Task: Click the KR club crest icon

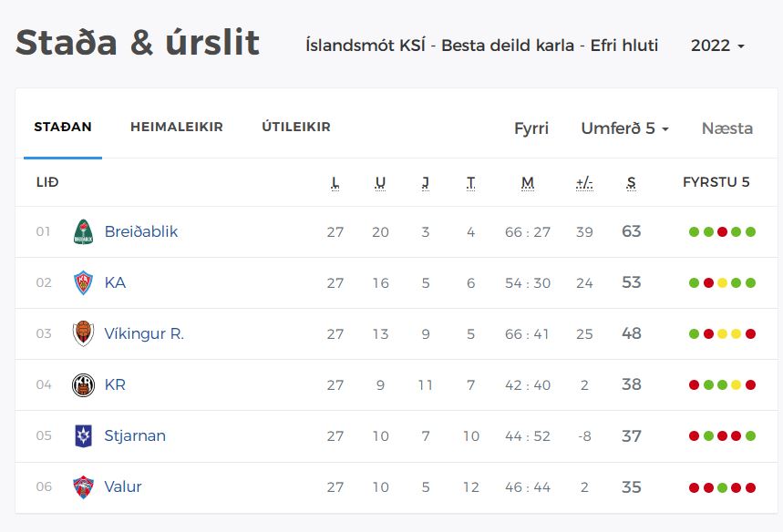Action: click(83, 385)
